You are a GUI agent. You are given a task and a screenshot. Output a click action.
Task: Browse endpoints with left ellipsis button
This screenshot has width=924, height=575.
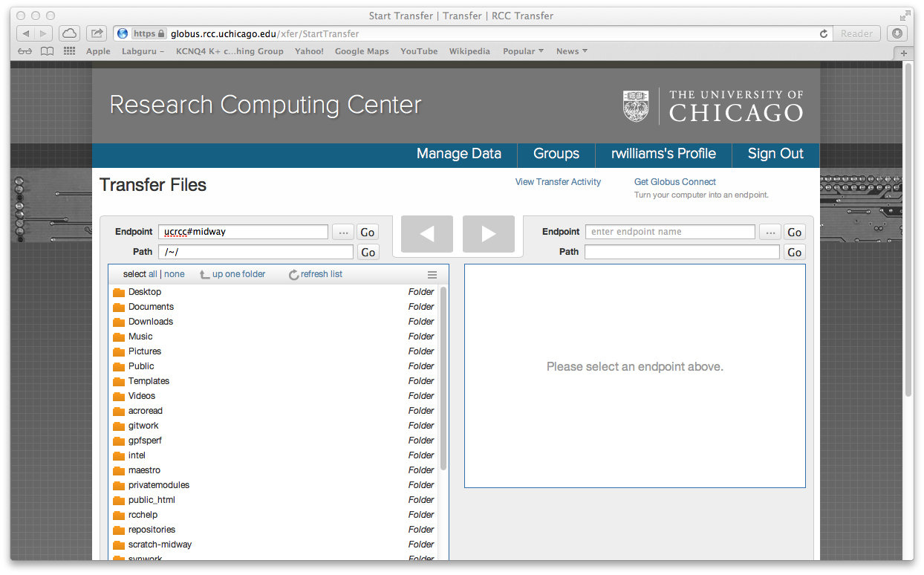[342, 233]
